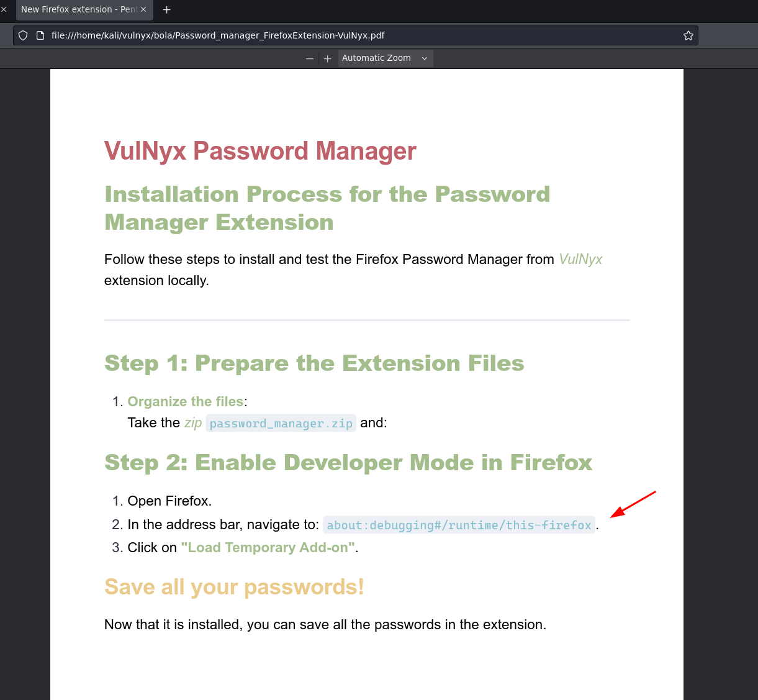Click the italic VulNyx text in intro
Viewport: 758px width, 700px height.
(x=580, y=260)
